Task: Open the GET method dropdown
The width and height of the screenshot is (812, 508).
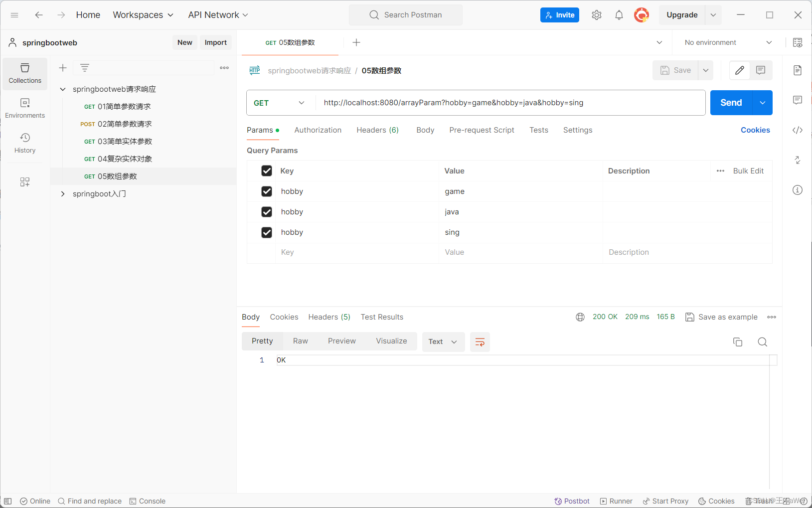Action: pyautogui.click(x=281, y=103)
